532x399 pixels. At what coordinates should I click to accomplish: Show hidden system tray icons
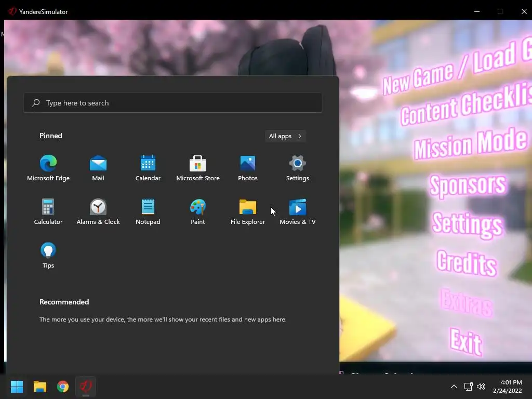(x=454, y=387)
